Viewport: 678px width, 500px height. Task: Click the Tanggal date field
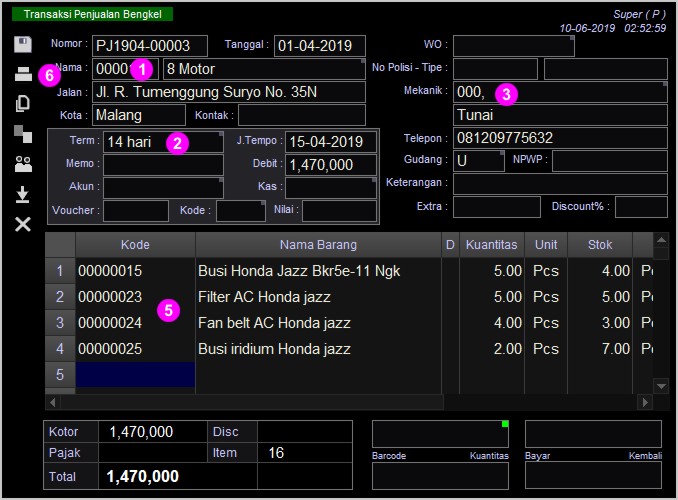320,46
